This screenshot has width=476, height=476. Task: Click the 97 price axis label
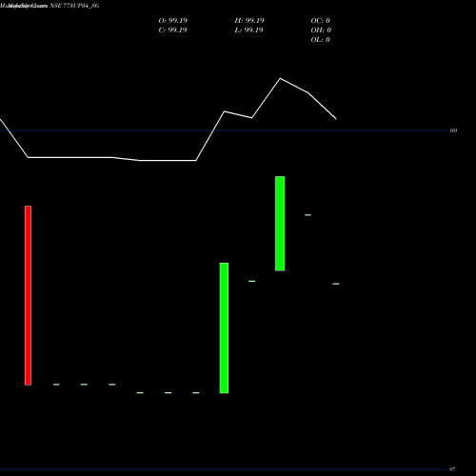(x=452, y=469)
